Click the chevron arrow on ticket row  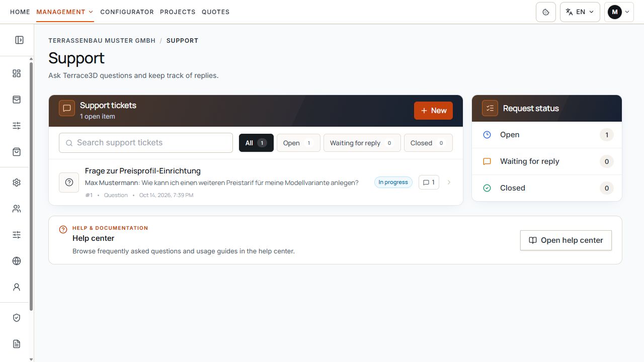(449, 182)
